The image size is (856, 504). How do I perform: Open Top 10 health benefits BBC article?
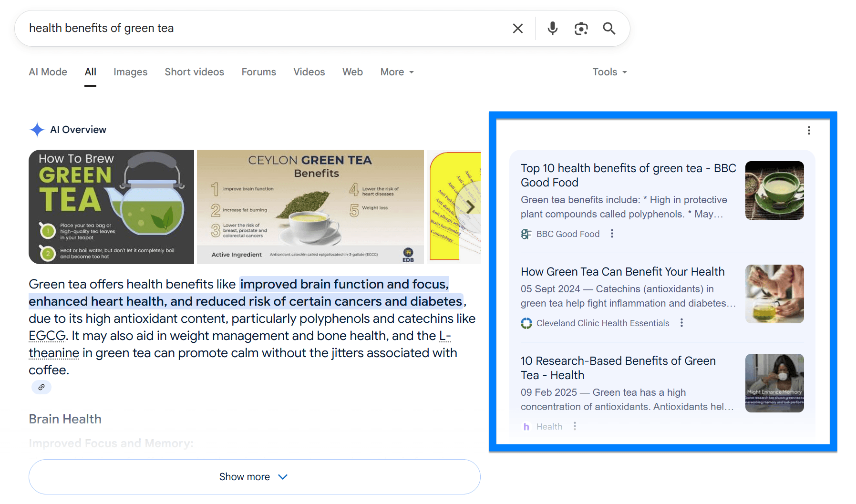(628, 175)
